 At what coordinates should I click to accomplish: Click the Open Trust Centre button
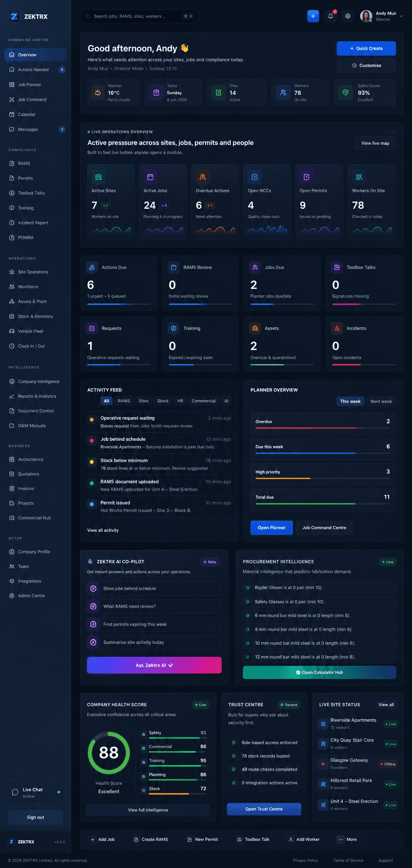pyautogui.click(x=264, y=809)
